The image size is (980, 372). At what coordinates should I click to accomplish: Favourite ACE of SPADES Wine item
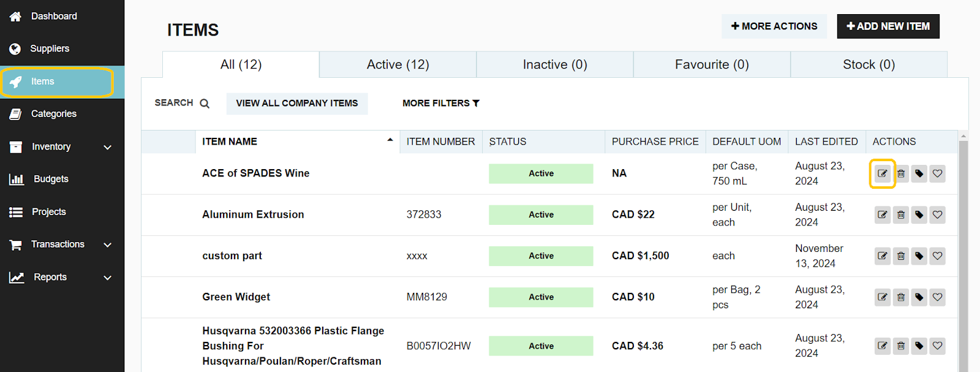tap(937, 173)
